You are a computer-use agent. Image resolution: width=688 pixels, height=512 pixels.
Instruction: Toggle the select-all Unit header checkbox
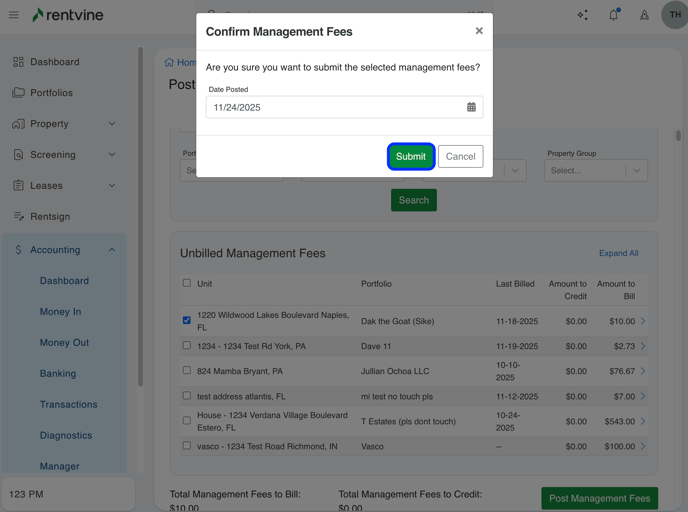[x=187, y=283]
